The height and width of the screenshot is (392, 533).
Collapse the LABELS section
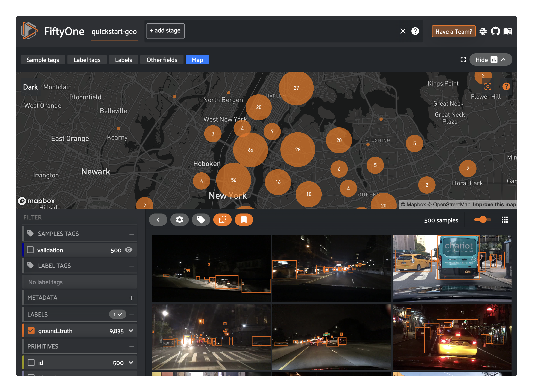point(132,315)
